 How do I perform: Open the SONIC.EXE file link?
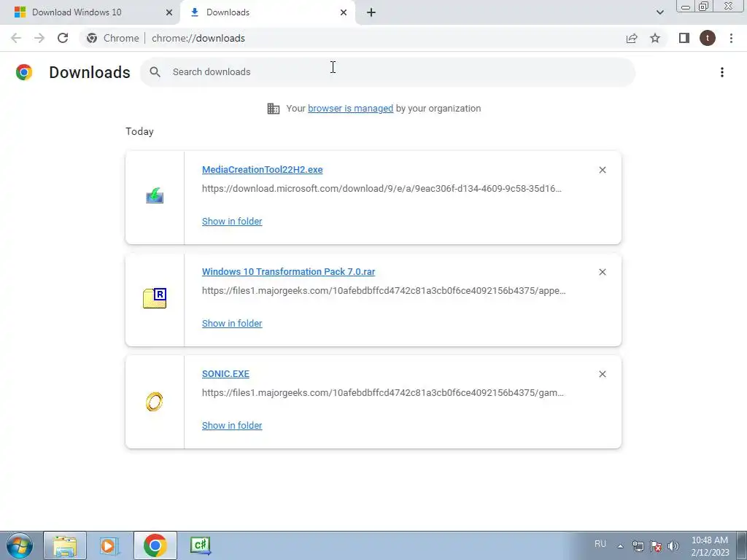(x=225, y=374)
